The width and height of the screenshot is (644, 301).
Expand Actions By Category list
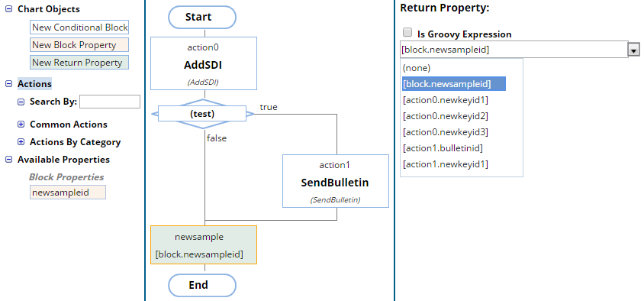21,142
